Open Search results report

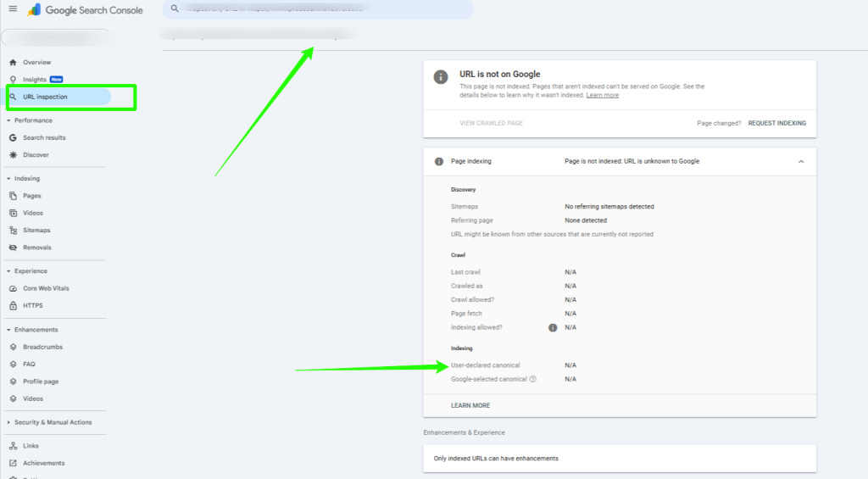pos(44,138)
